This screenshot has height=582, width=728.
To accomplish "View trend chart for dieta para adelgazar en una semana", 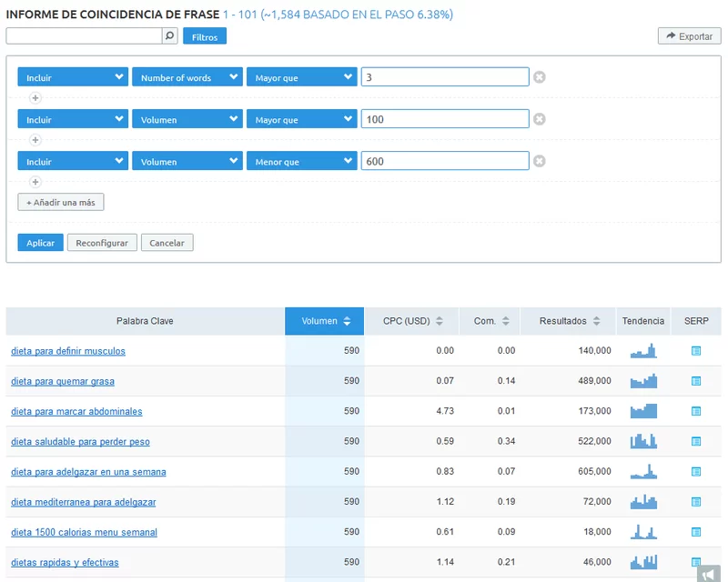I will pos(643,471).
